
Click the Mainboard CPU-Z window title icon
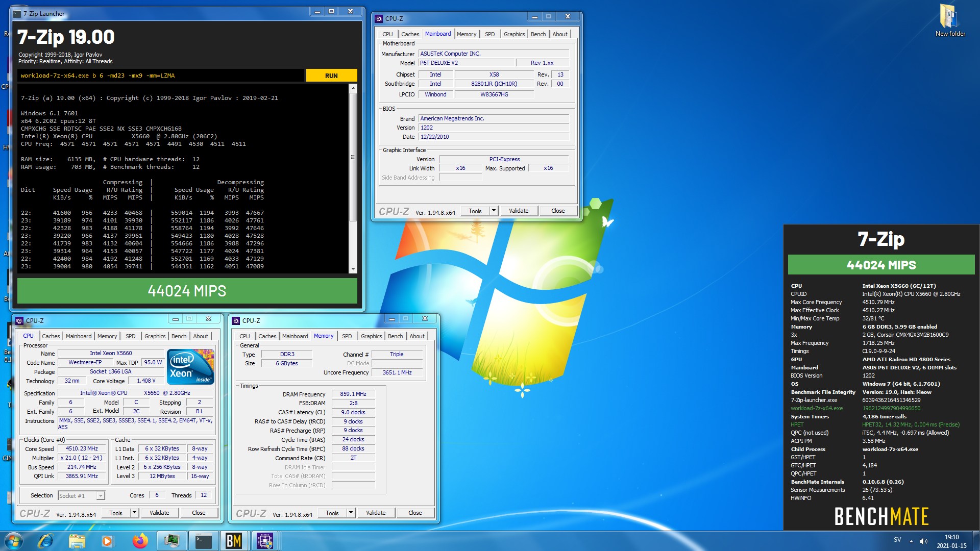[379, 19]
